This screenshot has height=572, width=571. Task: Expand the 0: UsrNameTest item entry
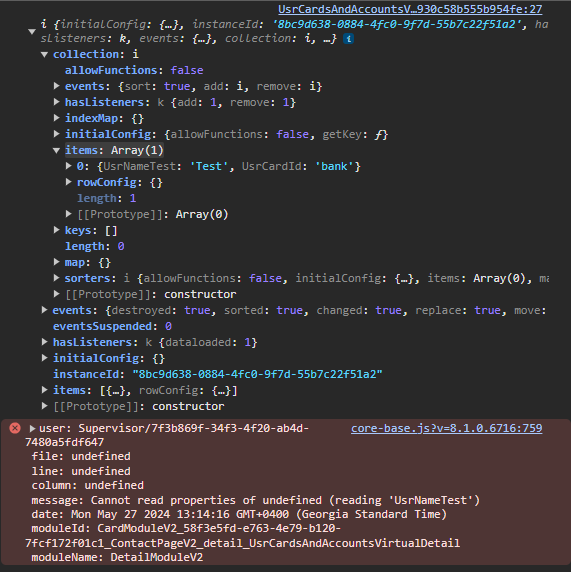point(68,166)
